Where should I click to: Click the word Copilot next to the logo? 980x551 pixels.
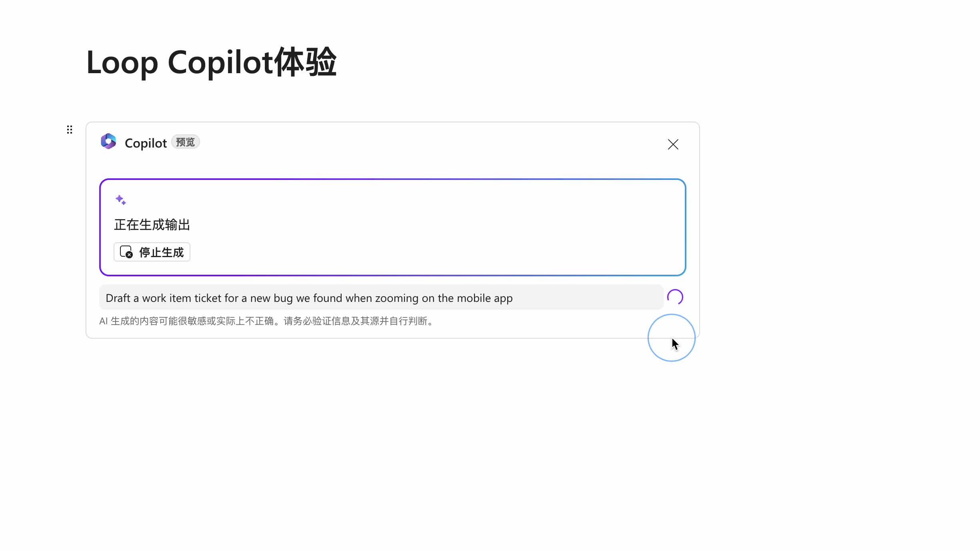(x=146, y=142)
